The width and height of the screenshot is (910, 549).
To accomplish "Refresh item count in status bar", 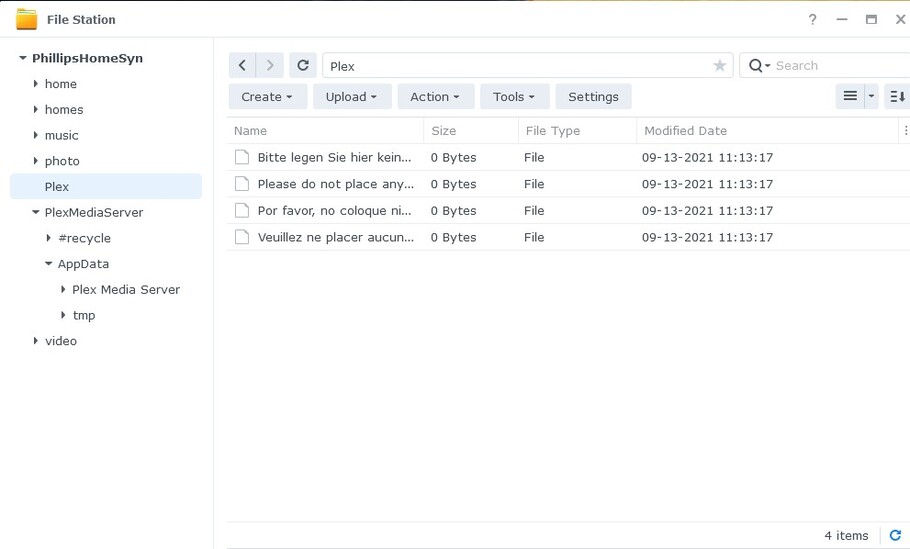I will (x=895, y=535).
